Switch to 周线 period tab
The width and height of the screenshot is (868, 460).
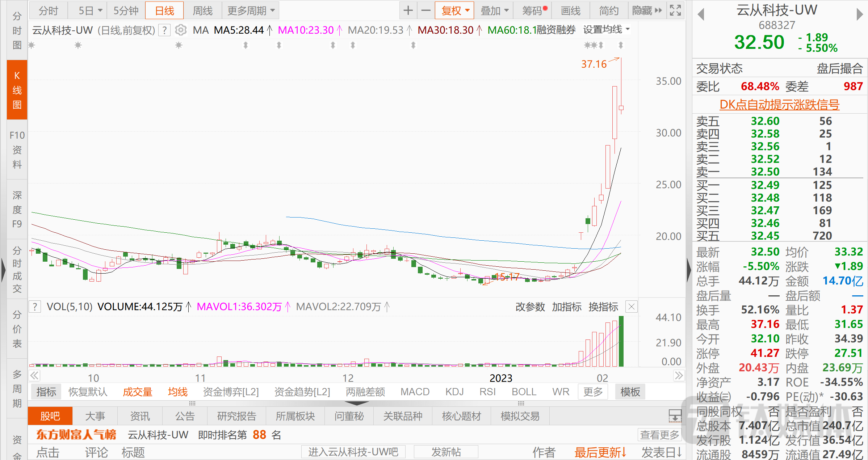pyautogui.click(x=202, y=10)
